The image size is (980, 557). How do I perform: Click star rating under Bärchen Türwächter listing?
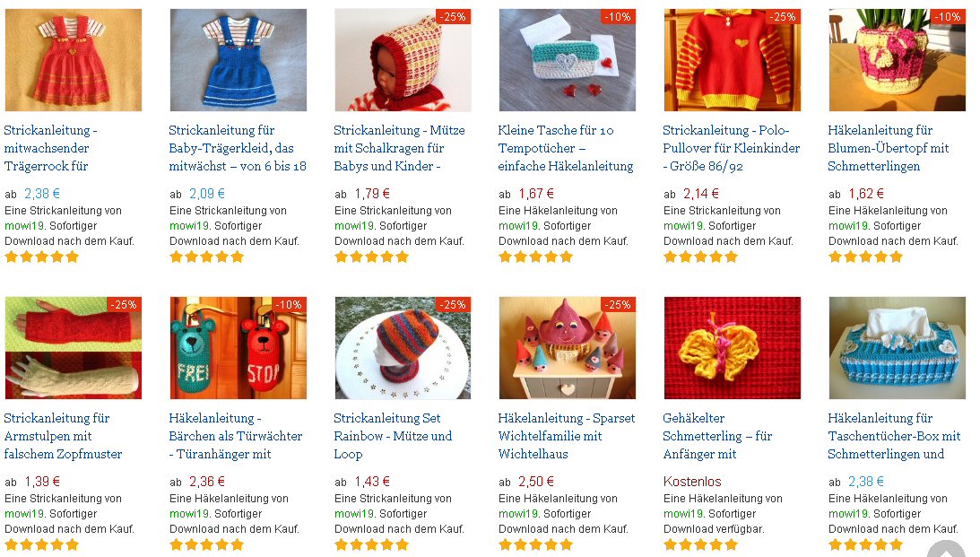pyautogui.click(x=207, y=544)
